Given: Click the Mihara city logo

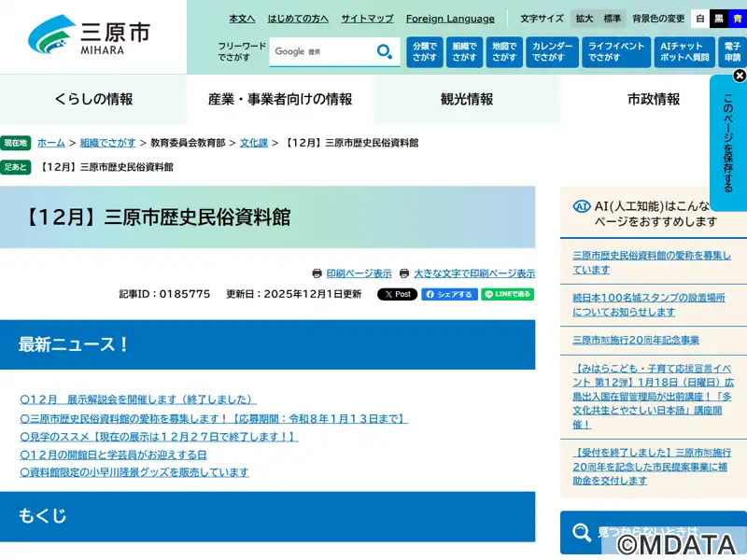Looking at the screenshot, I should [90, 36].
